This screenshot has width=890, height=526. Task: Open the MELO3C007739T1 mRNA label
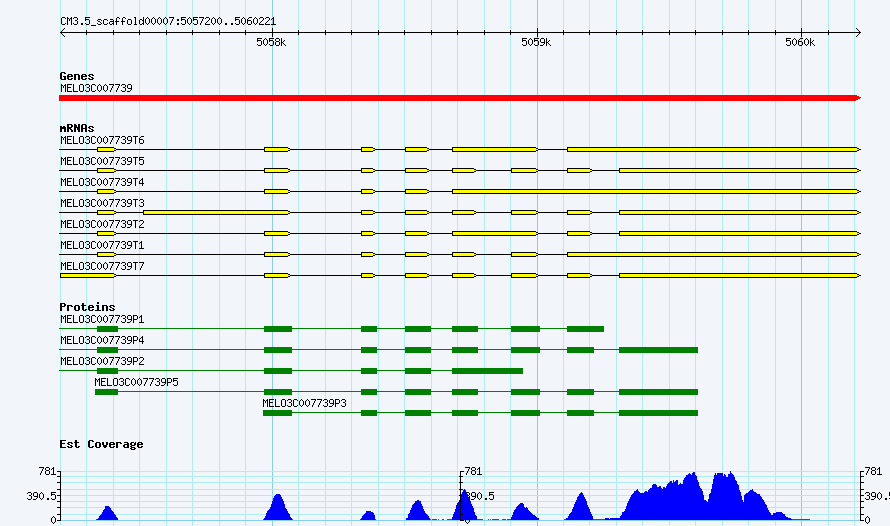(x=102, y=245)
